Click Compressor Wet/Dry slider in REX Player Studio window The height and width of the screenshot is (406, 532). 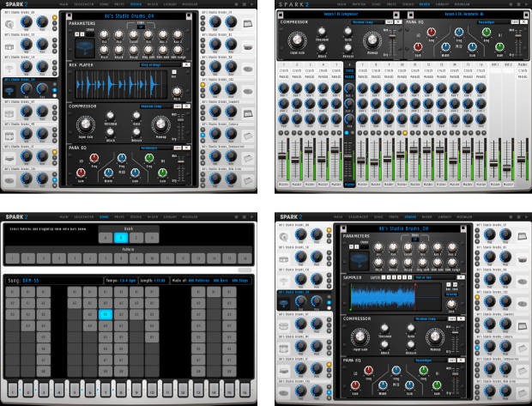pyautogui.click(x=181, y=120)
